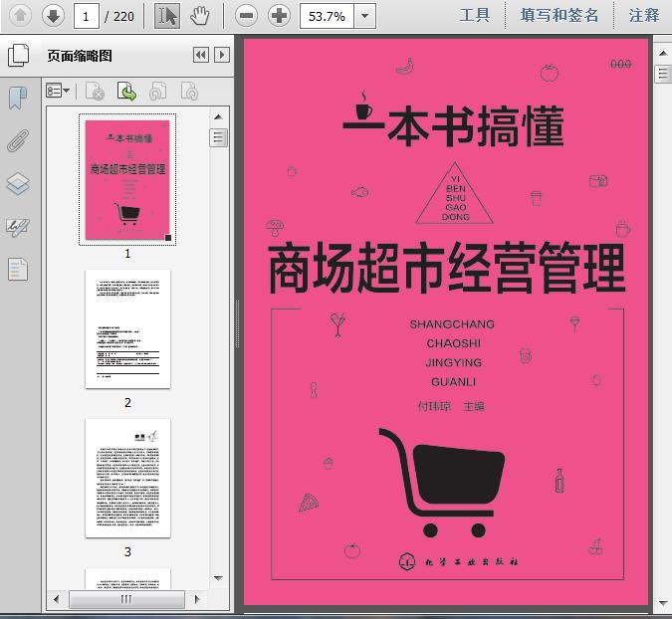
Task: Click the 付玮琼 主编 author text
Action: coord(451,406)
